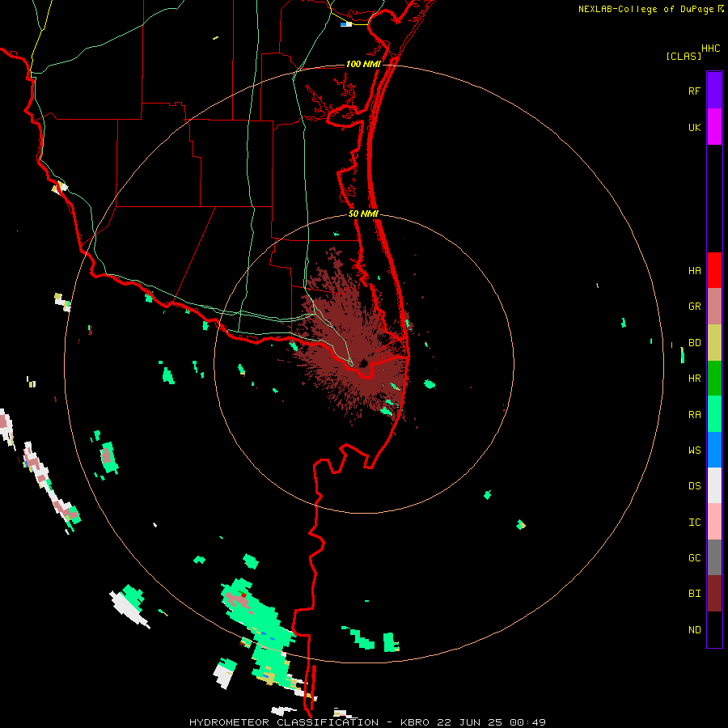The image size is (728, 728).
Task: Click the GC gray legend swatch
Action: [714, 557]
